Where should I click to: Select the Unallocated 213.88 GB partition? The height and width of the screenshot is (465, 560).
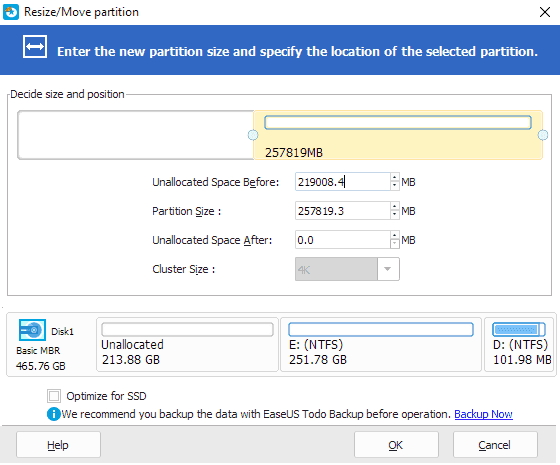point(187,345)
